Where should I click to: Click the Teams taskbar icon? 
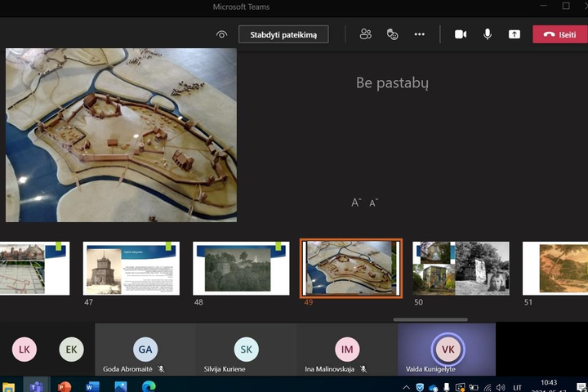point(37,385)
